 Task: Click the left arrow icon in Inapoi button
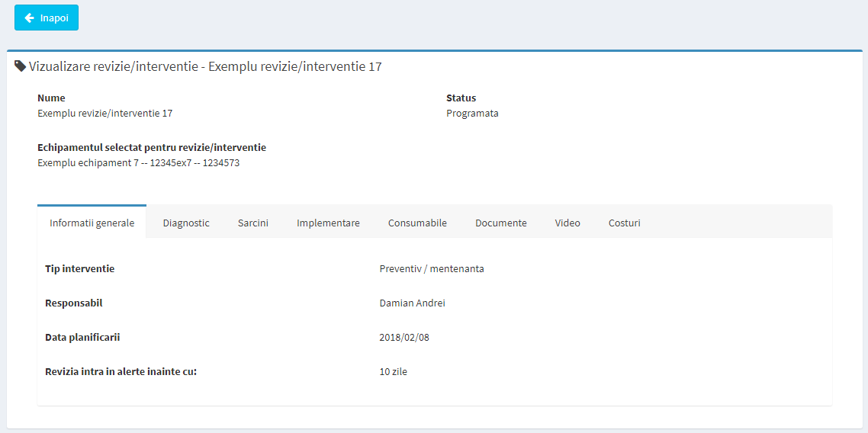pyautogui.click(x=30, y=18)
